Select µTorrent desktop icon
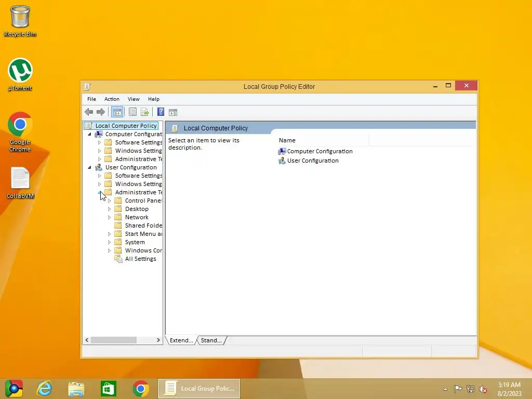 pyautogui.click(x=20, y=75)
